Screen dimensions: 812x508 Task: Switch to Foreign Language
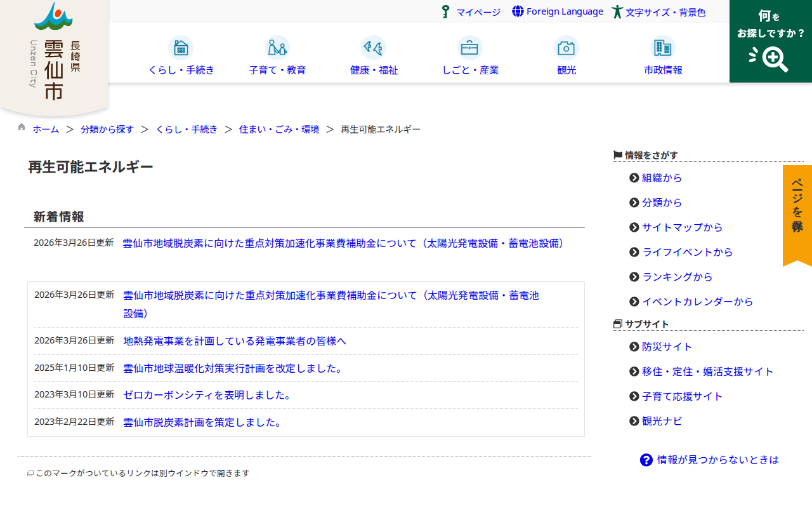pos(558,11)
